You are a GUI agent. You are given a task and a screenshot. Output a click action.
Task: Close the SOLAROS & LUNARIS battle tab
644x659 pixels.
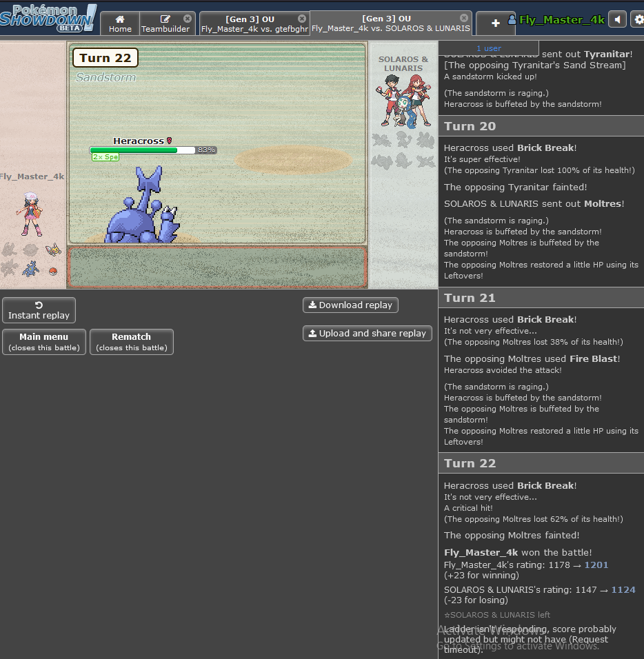pyautogui.click(x=464, y=18)
